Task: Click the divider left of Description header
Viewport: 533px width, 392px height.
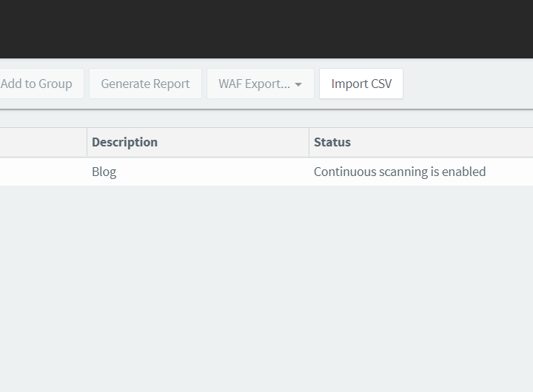Action: point(87,142)
